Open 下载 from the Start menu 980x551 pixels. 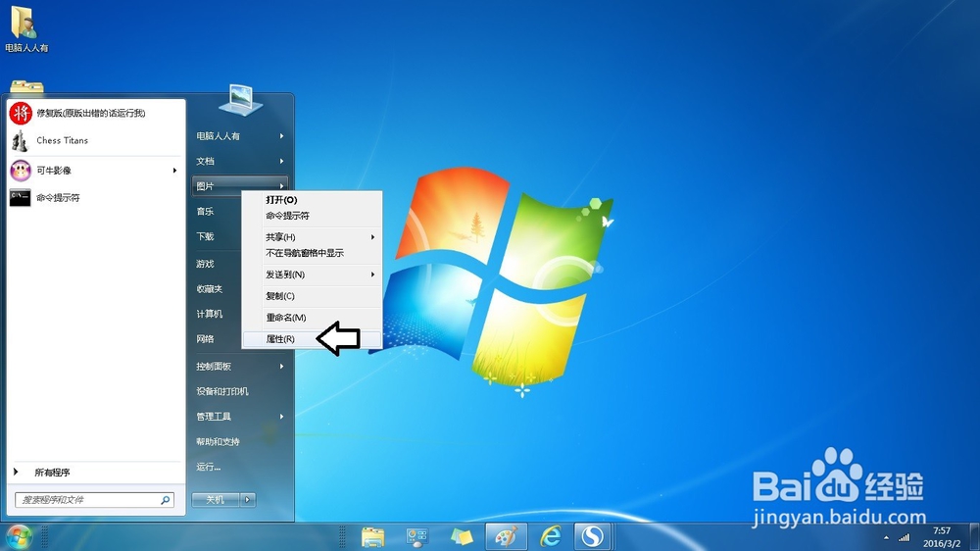pos(205,236)
